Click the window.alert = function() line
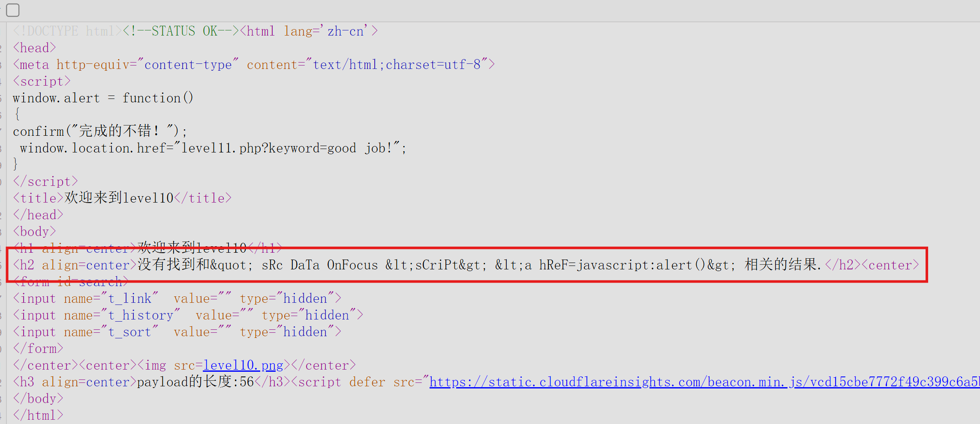Screen dimensions: 980x424 [x=103, y=98]
